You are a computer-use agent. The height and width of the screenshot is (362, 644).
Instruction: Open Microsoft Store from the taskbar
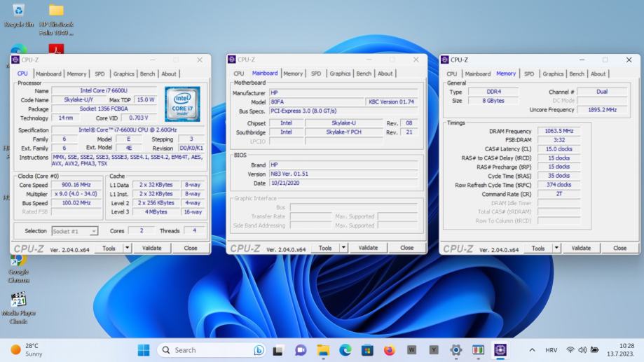[367, 350]
